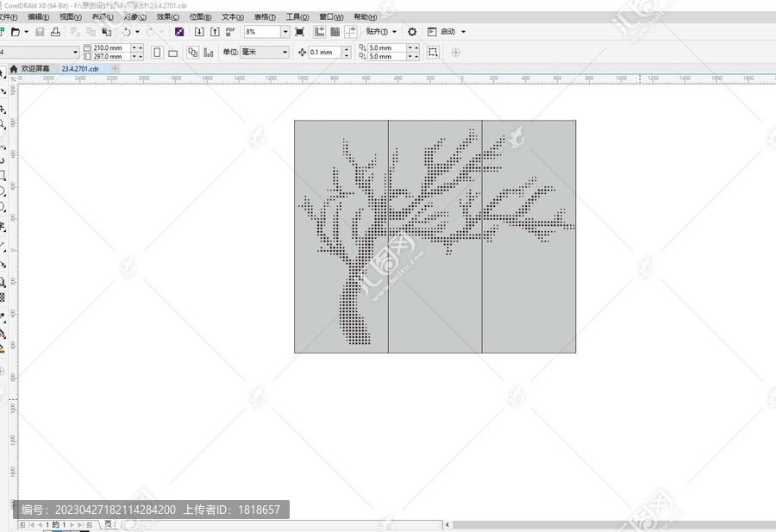This screenshot has width=776, height=532.
Task: Click the horizontal scrollbar left arrow
Action: (x=447, y=524)
